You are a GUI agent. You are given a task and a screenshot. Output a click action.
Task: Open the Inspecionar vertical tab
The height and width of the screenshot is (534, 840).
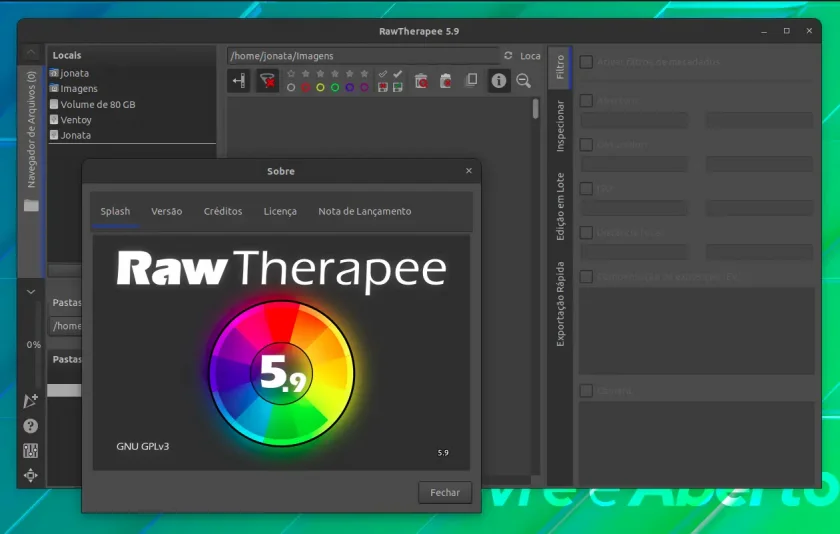[x=560, y=126]
